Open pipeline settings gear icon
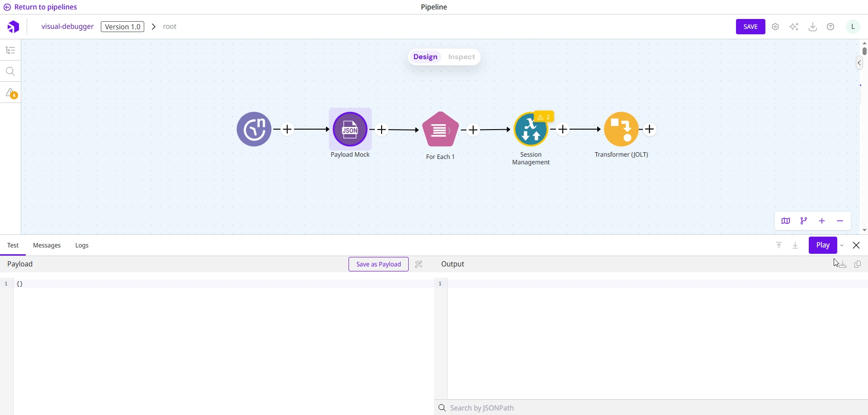868x415 pixels. click(x=775, y=27)
